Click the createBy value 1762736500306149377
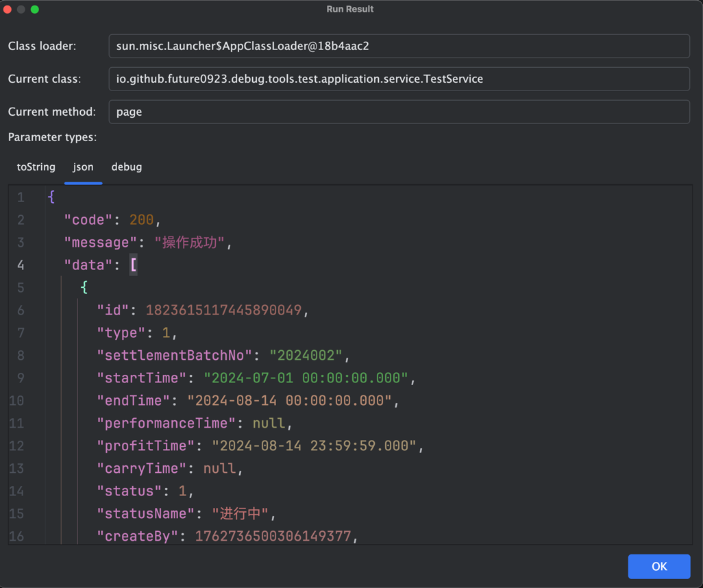 click(x=273, y=537)
